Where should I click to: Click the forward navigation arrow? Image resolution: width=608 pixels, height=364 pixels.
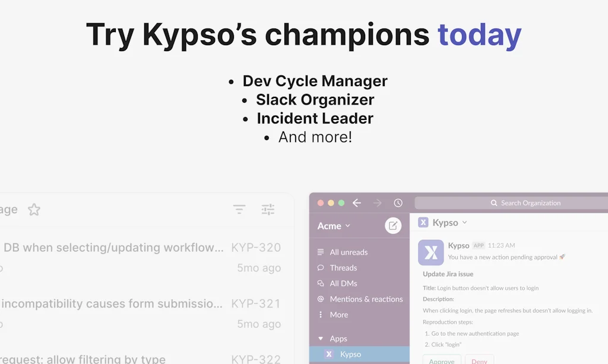376,202
